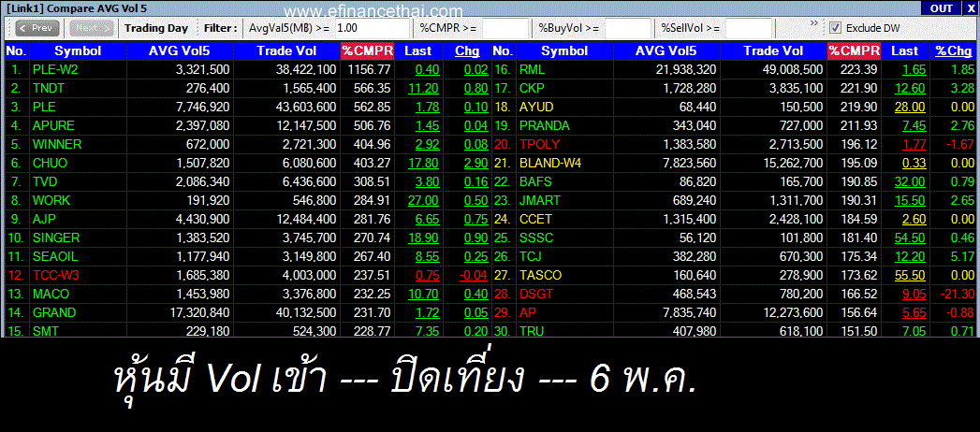Viewport: 980px width, 432px height.
Task: Select symbol DSGT
Action: pyautogui.click(x=536, y=294)
